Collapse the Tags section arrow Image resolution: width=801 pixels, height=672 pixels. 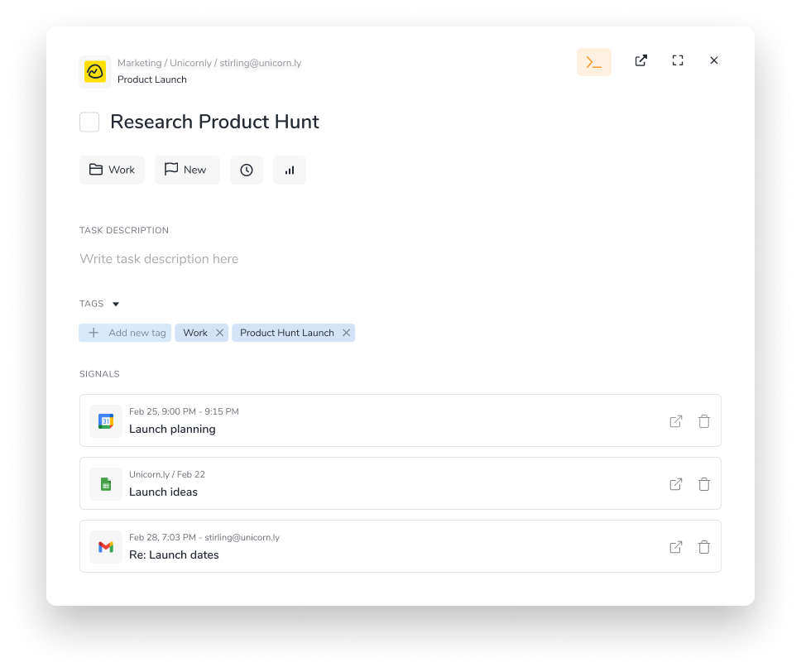[x=116, y=304]
